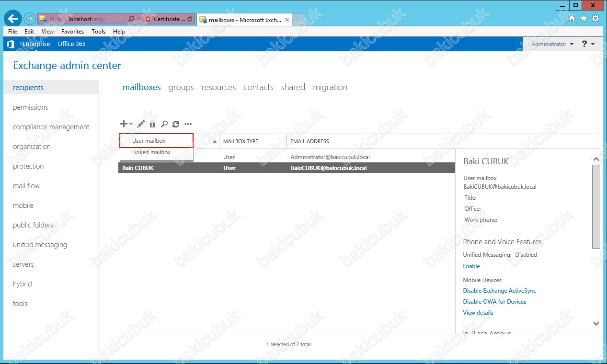
Task: Click the Certificate error shield icon
Action: (148, 19)
